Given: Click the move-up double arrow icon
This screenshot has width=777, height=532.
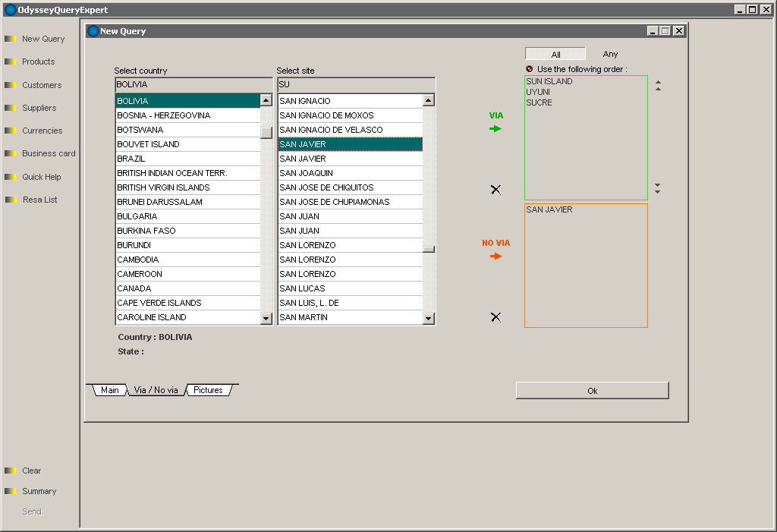Looking at the screenshot, I should click(658, 86).
